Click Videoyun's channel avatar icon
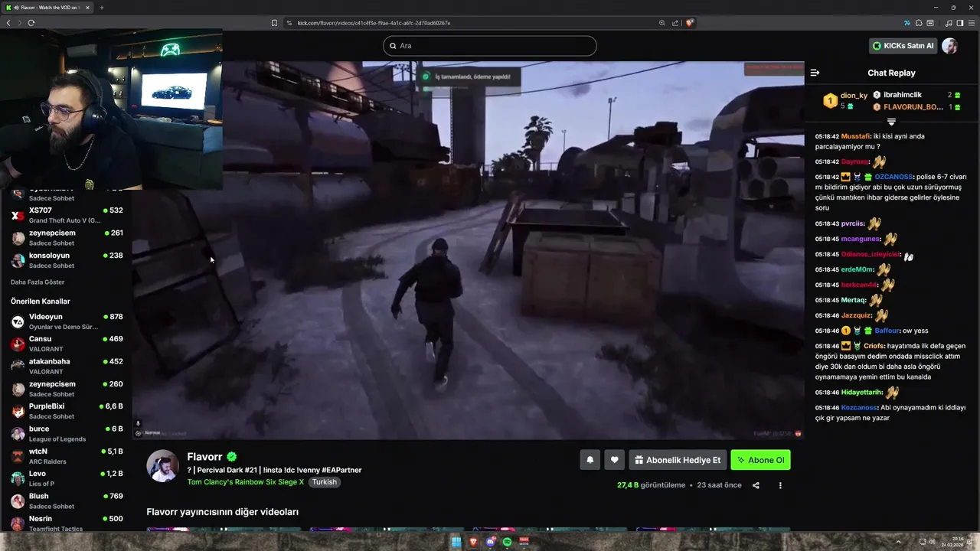This screenshot has width=980, height=551. tap(18, 321)
